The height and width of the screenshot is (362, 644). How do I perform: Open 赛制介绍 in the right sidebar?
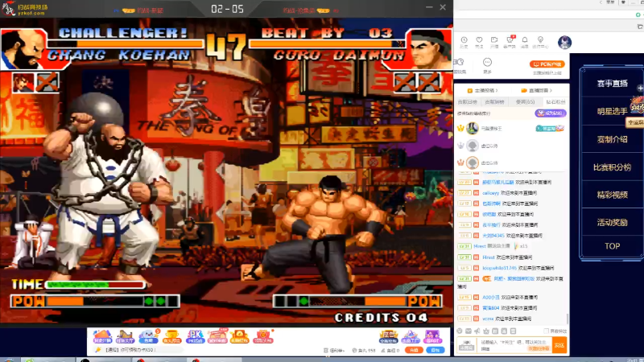[612, 139]
